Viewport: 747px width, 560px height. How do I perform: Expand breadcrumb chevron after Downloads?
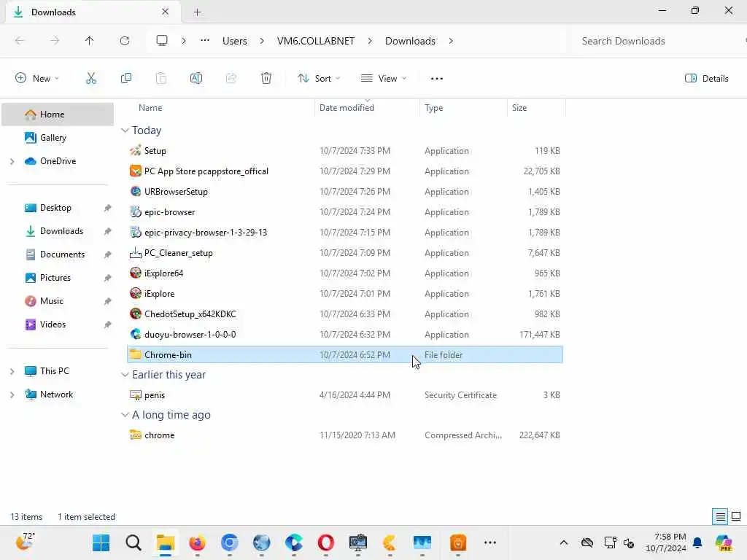(x=451, y=41)
